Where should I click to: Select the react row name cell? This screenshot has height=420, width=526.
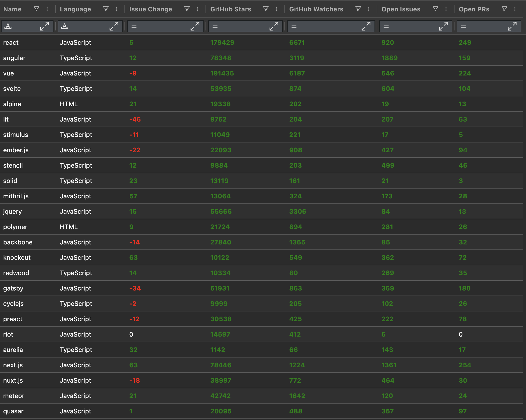point(11,43)
